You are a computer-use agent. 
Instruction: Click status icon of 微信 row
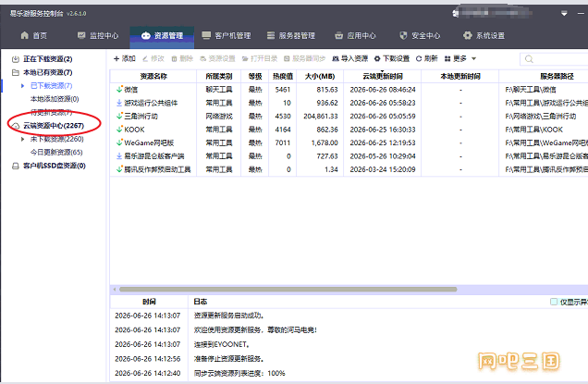pyautogui.click(x=119, y=90)
